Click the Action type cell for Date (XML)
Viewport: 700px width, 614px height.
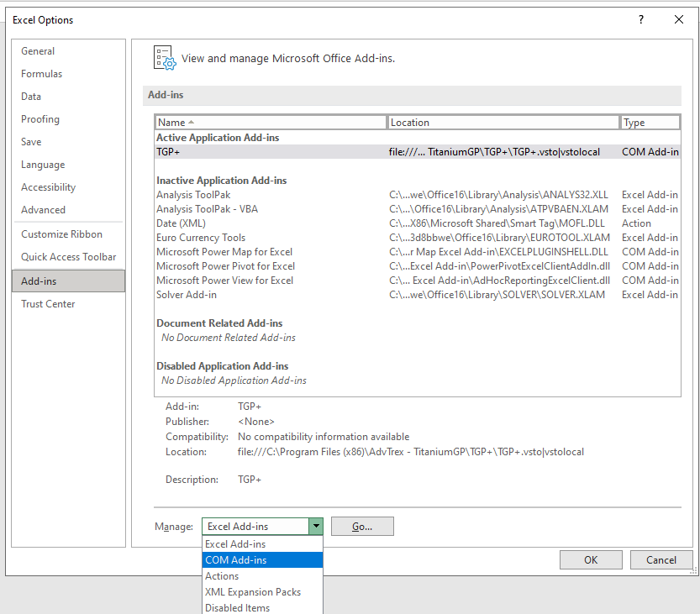636,223
